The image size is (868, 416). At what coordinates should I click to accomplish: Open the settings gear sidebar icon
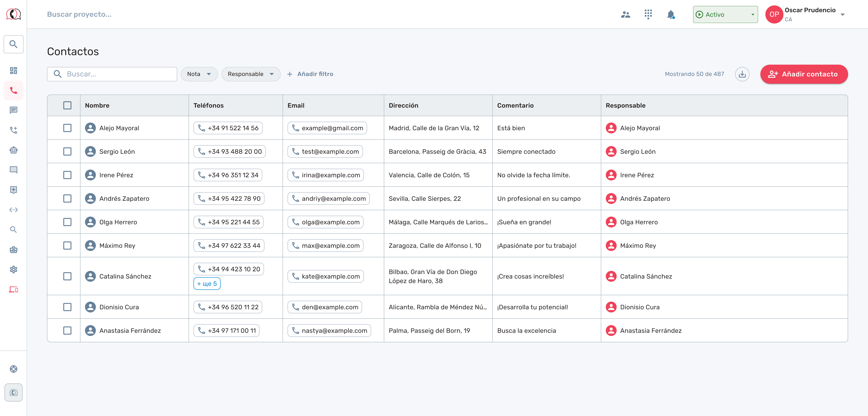13,269
